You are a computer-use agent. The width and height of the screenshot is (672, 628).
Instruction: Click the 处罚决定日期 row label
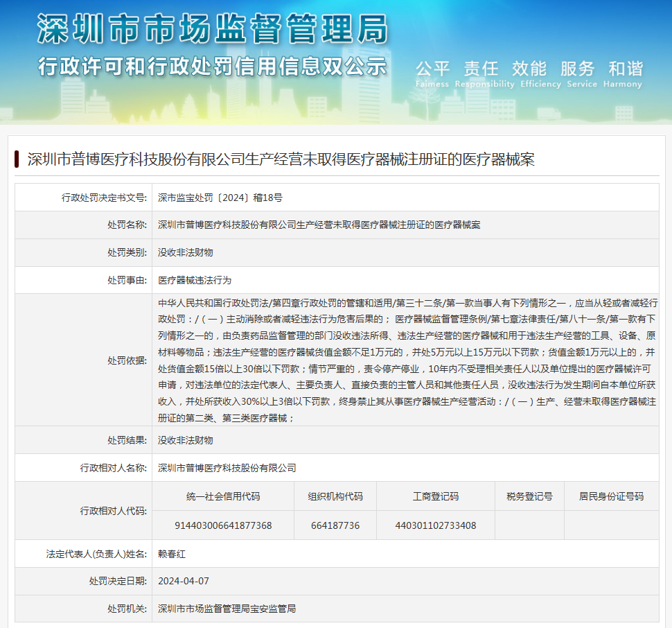click(118, 582)
